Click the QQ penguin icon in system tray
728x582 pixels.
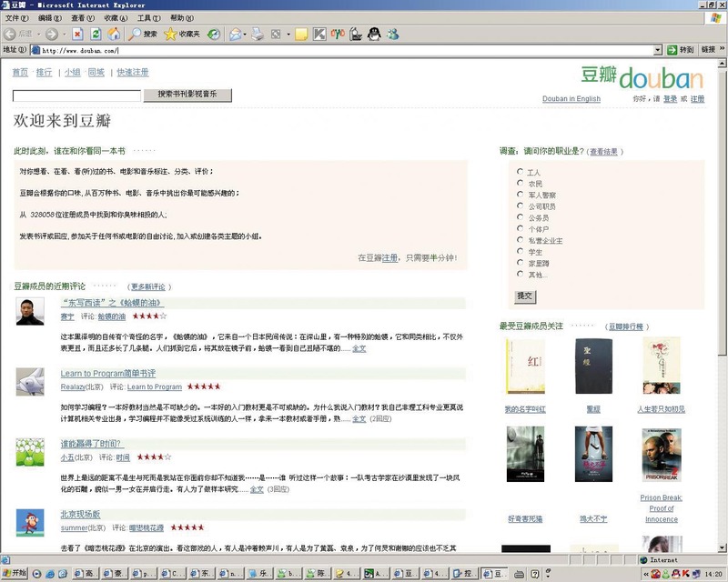tap(677, 574)
